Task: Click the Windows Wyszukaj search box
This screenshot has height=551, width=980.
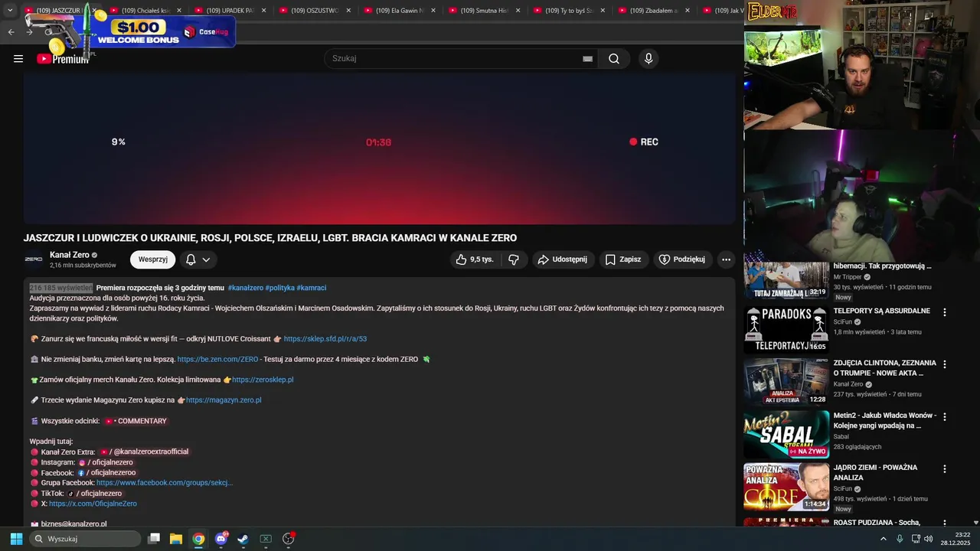Action: coord(85,539)
